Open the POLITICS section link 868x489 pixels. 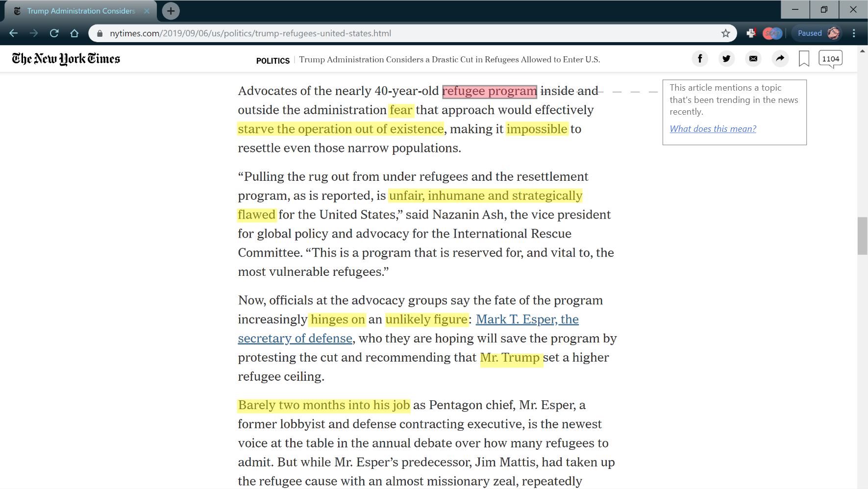point(273,61)
